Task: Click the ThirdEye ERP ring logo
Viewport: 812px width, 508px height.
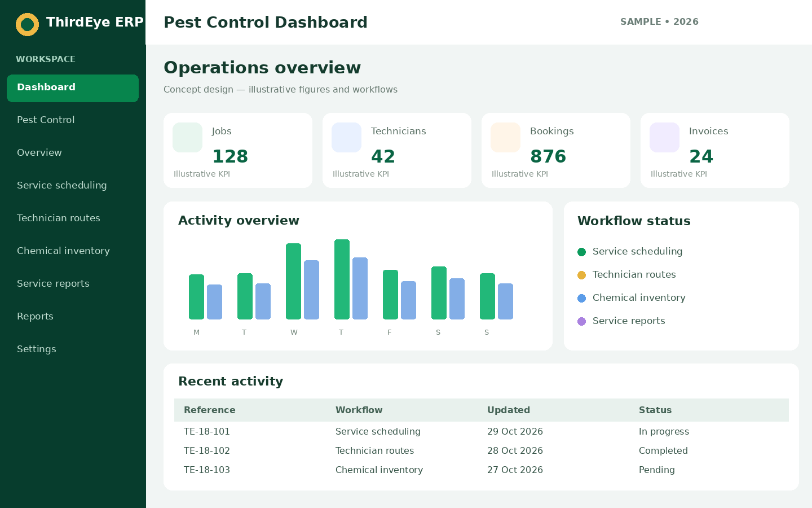Action: click(27, 24)
